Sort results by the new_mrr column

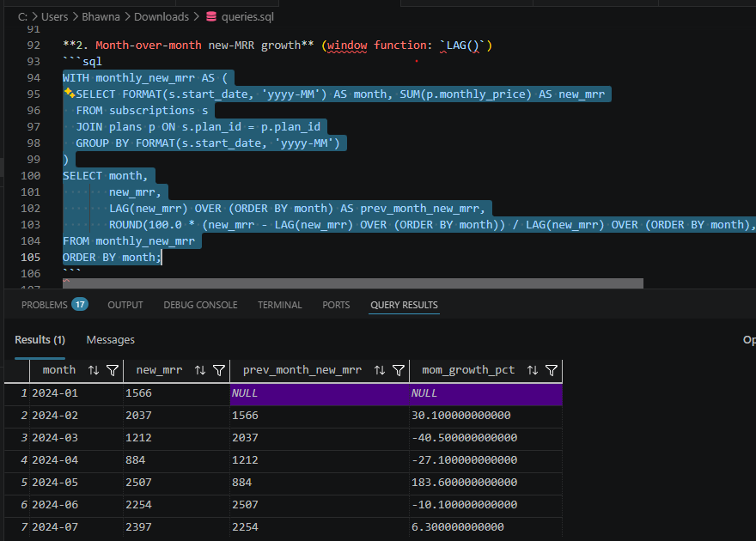pos(200,370)
